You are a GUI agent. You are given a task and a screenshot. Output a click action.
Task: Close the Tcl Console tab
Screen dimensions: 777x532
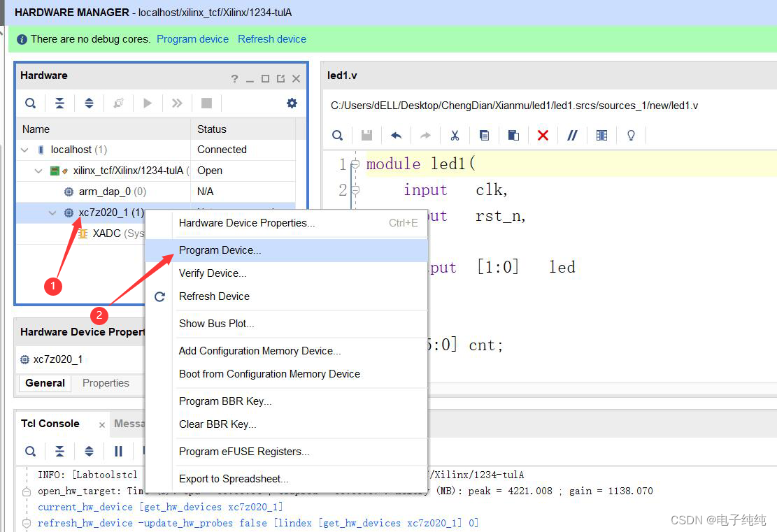tap(101, 425)
